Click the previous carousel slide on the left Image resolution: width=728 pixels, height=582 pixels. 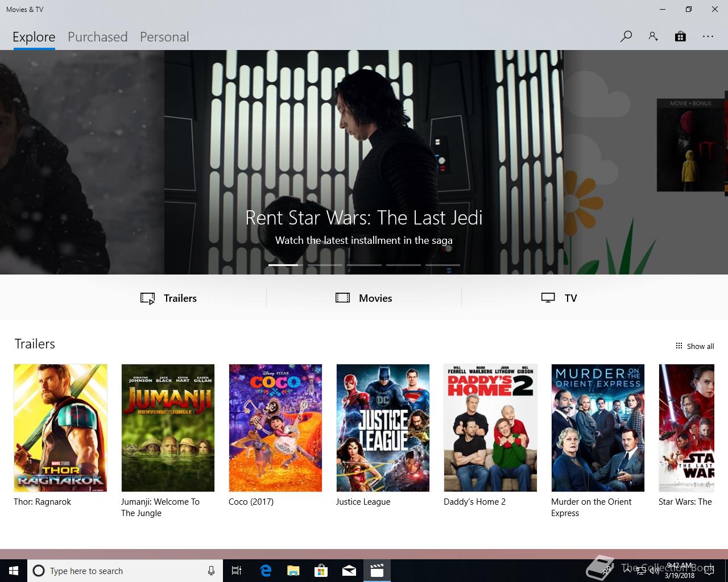82,162
